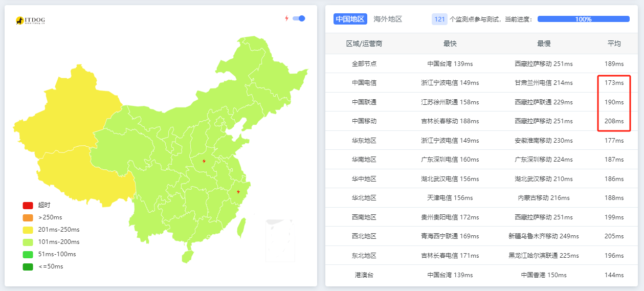This screenshot has width=644, height=291.
Task: Click the 121 monitoring points badge
Action: (439, 19)
